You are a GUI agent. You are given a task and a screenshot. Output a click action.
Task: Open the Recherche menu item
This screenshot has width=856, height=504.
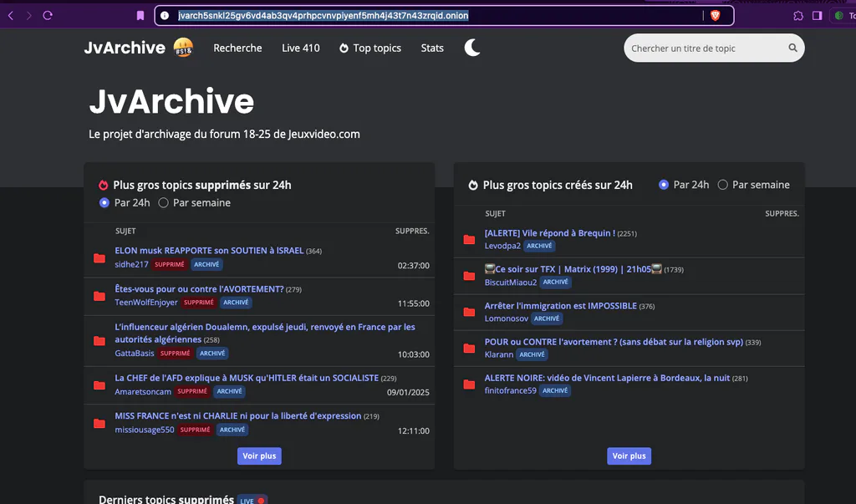tap(237, 48)
